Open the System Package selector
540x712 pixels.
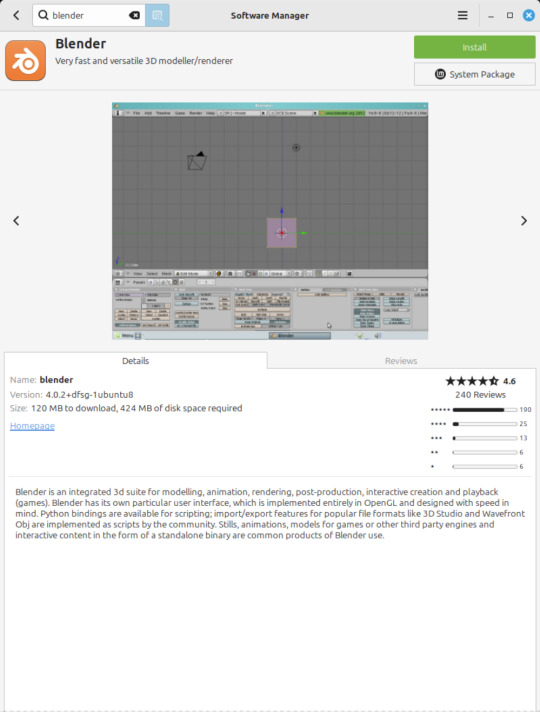[x=475, y=74]
